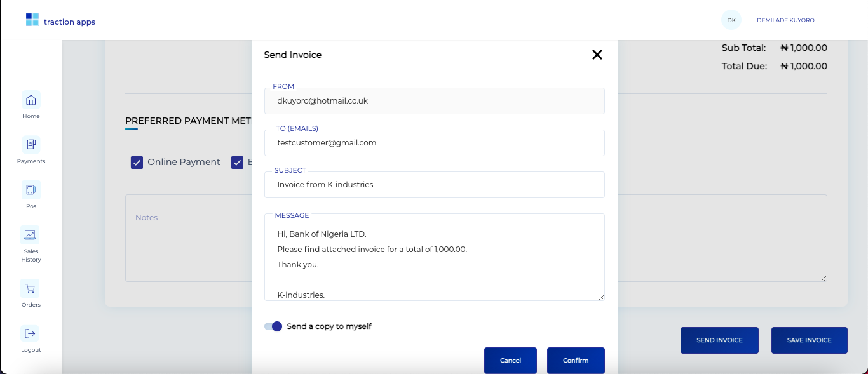Click the SAVE INVOICE button
Viewport: 868px width, 374px height.
tap(809, 340)
